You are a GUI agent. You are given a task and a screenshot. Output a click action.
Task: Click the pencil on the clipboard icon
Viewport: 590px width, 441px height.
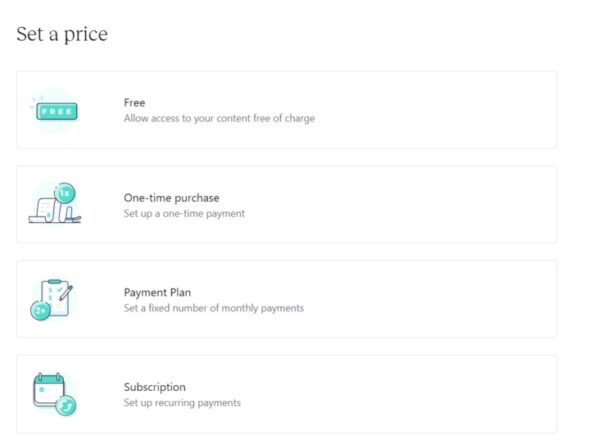pyautogui.click(x=65, y=293)
